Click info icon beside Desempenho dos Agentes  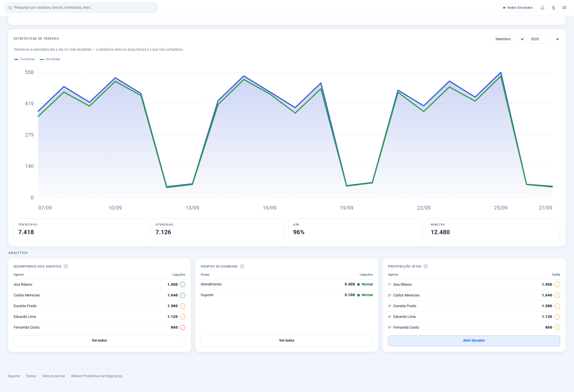point(66,266)
